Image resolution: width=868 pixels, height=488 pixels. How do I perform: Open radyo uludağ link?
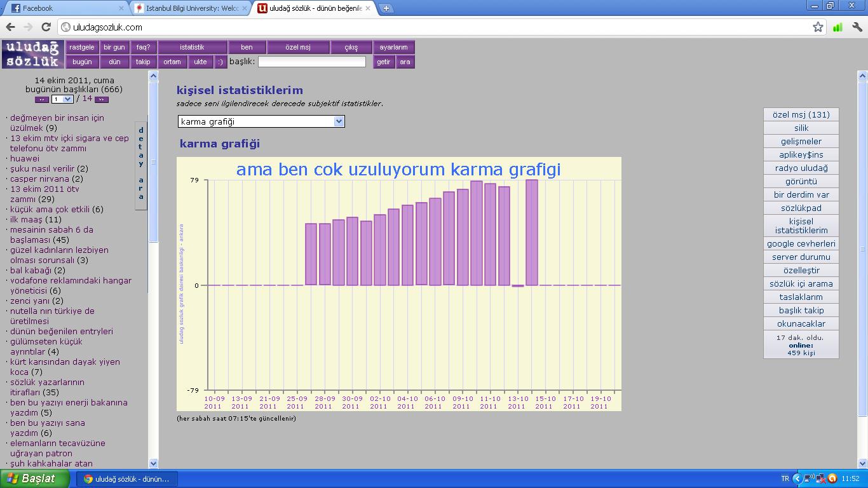801,168
